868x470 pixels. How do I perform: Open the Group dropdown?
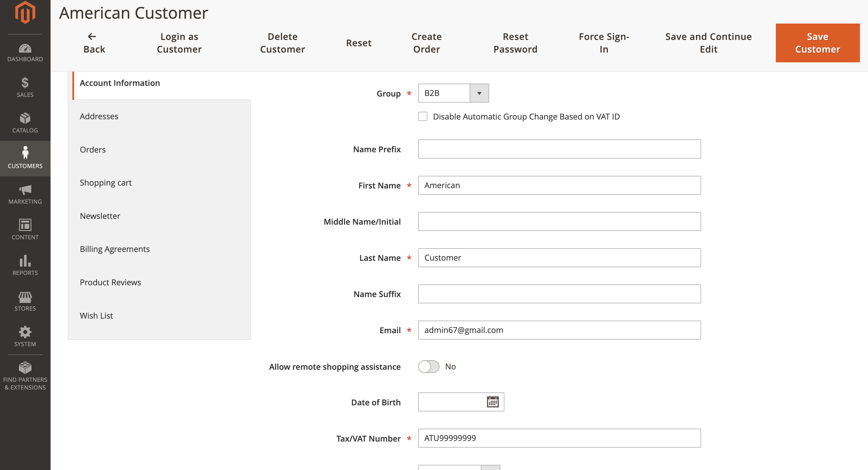point(479,93)
